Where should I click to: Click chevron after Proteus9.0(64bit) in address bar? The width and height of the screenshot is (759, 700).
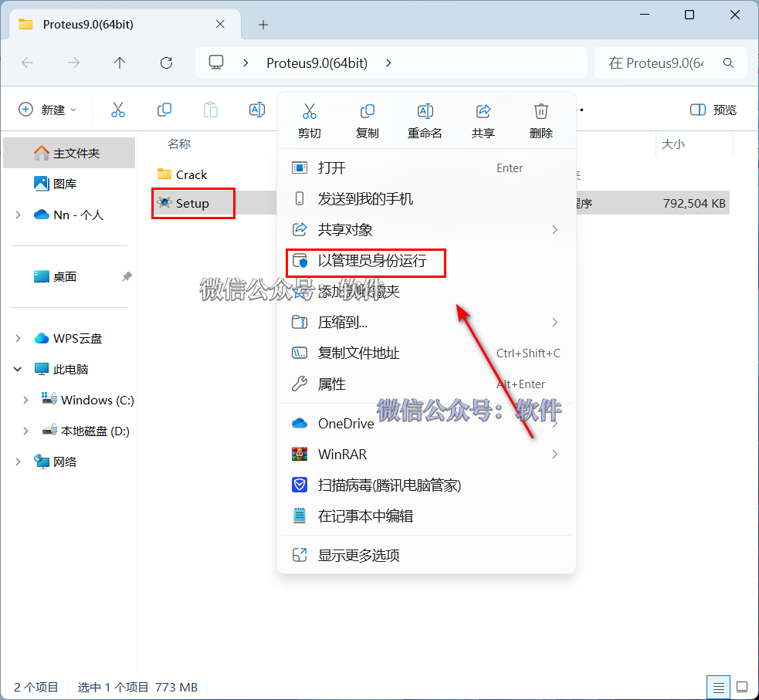(388, 63)
